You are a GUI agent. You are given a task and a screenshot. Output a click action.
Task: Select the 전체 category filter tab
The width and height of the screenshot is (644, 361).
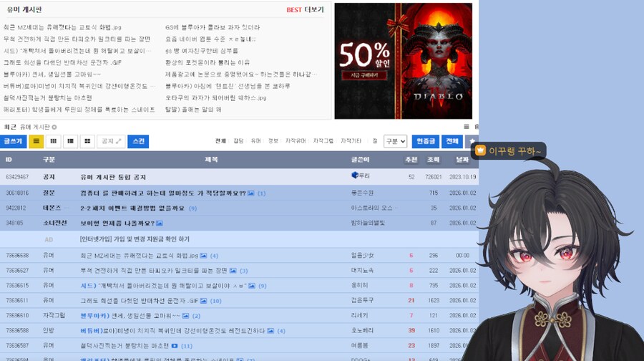tap(220, 141)
